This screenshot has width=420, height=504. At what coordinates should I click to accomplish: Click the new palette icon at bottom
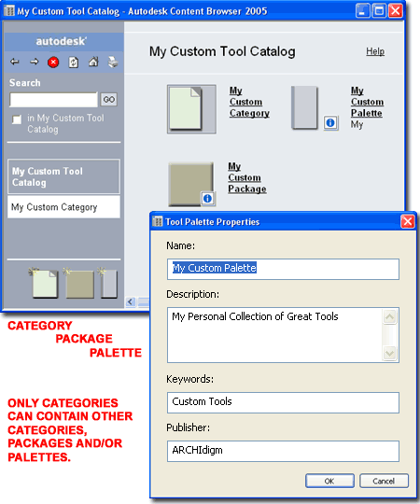point(108,283)
